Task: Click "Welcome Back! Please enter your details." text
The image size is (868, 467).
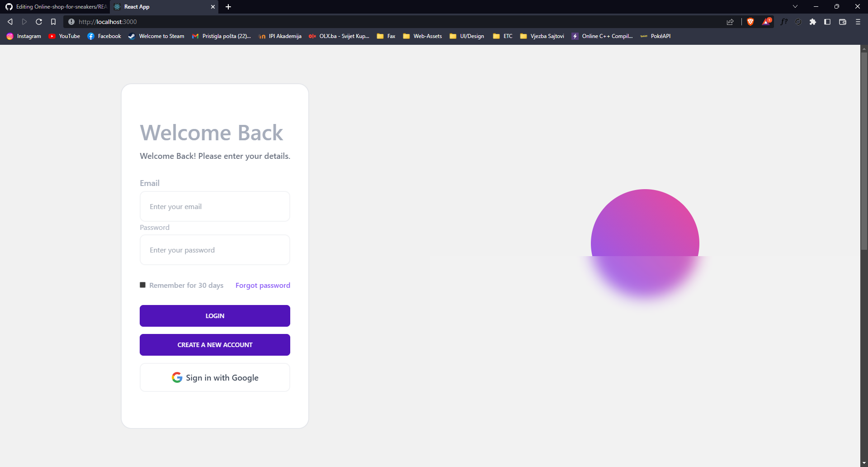Action: [215, 156]
